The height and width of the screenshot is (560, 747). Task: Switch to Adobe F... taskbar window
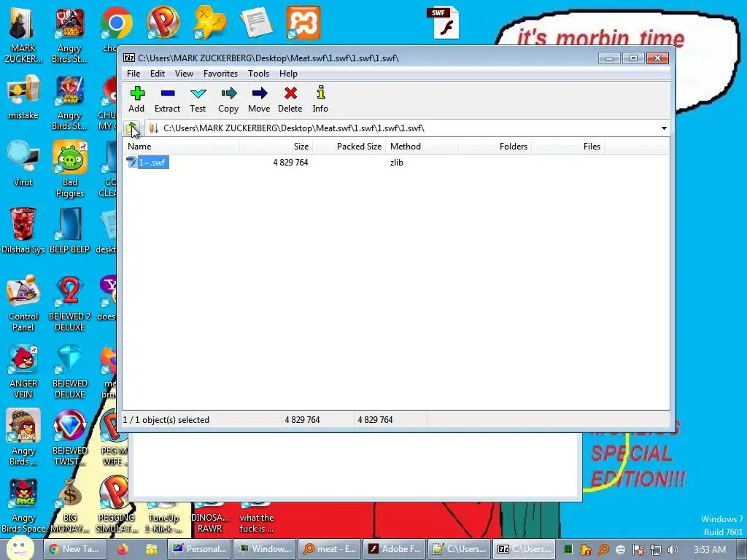[395, 549]
